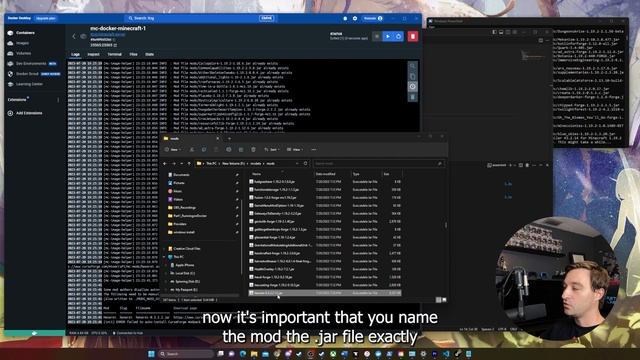The width and height of the screenshot is (640, 360).
Task: Click Add Extensions in Docker sidebar
Action: [25, 113]
